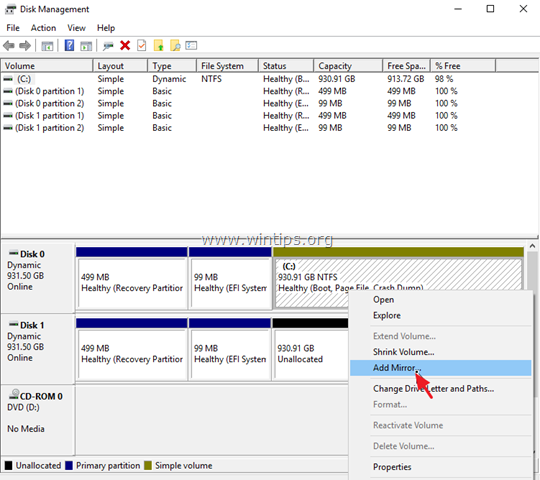
Task: Click the Back arrow toolbar icon
Action: (9, 45)
